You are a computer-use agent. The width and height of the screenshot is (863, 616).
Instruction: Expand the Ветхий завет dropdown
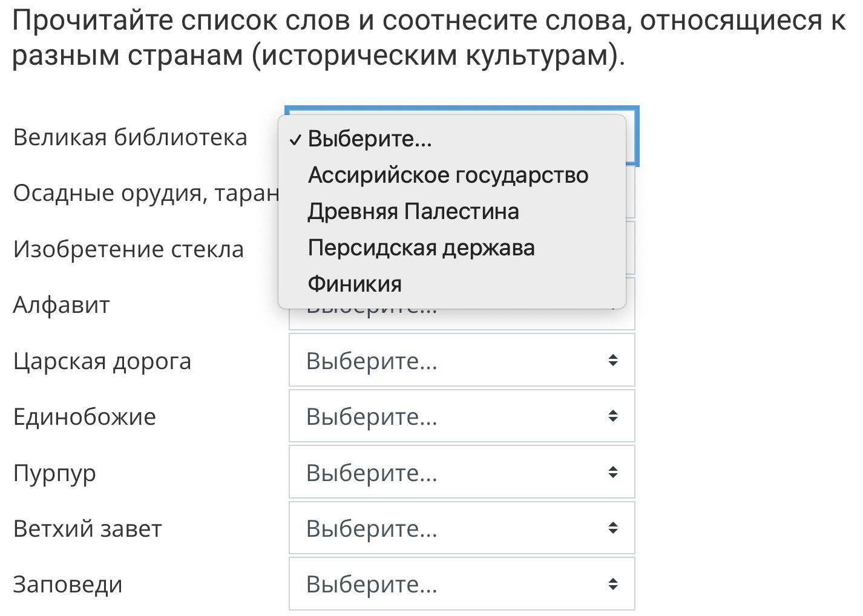pos(461,528)
